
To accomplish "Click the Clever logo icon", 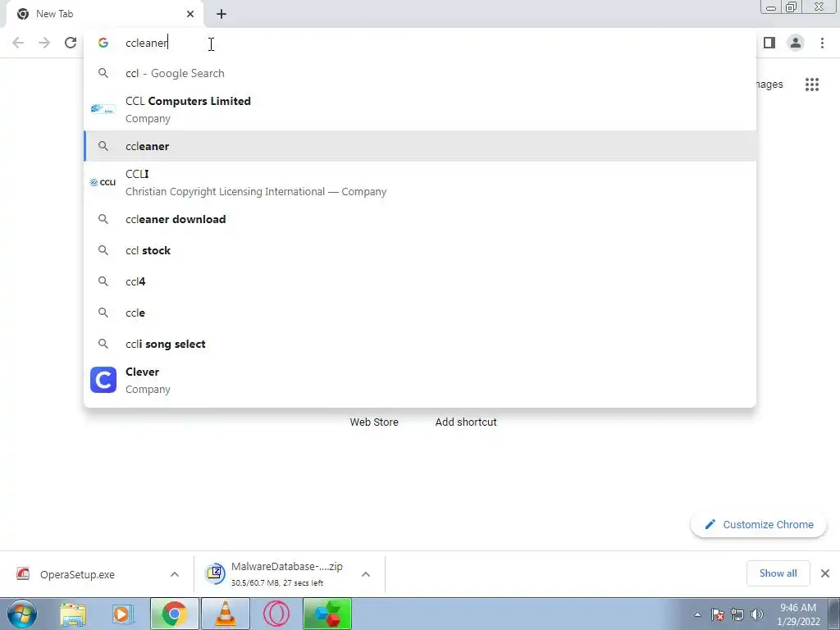I will pyautogui.click(x=103, y=380).
